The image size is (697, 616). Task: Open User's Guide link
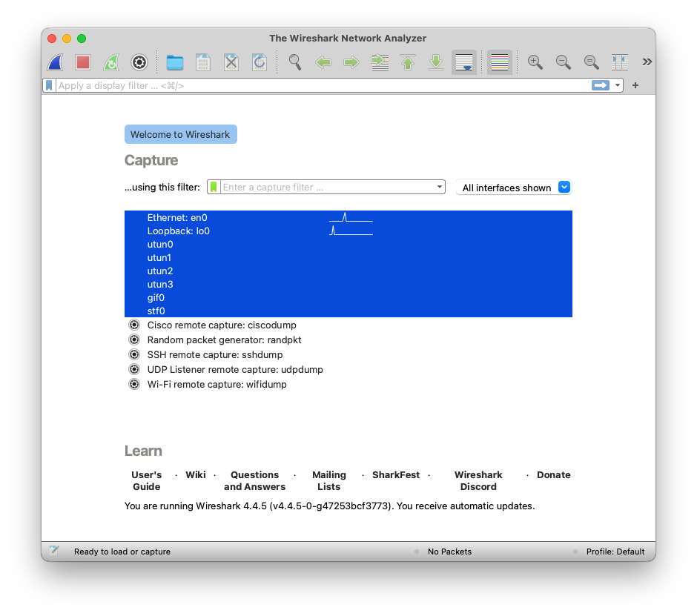[x=147, y=480]
